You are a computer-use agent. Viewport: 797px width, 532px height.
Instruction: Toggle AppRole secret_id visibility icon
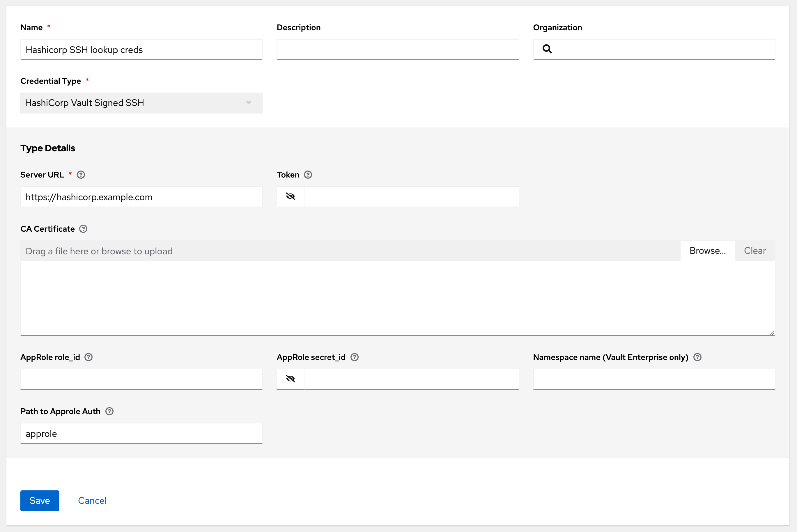point(291,379)
